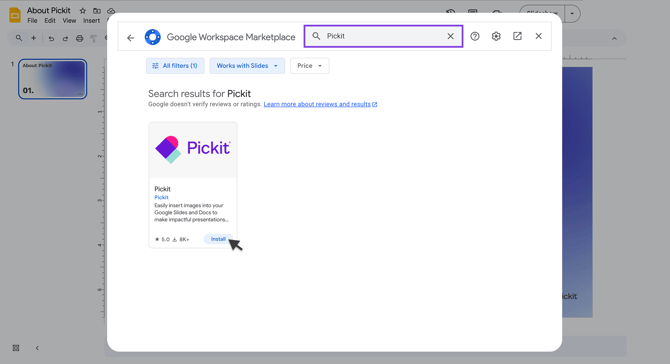Hide the menus with the up chevron
Image resolution: width=670 pixels, height=364 pixels.
[x=614, y=38]
